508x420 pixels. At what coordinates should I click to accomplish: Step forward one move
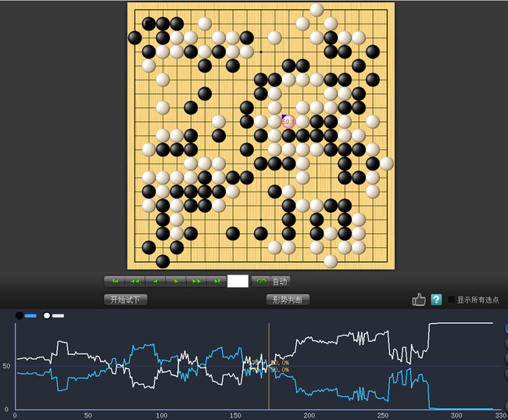(x=176, y=282)
